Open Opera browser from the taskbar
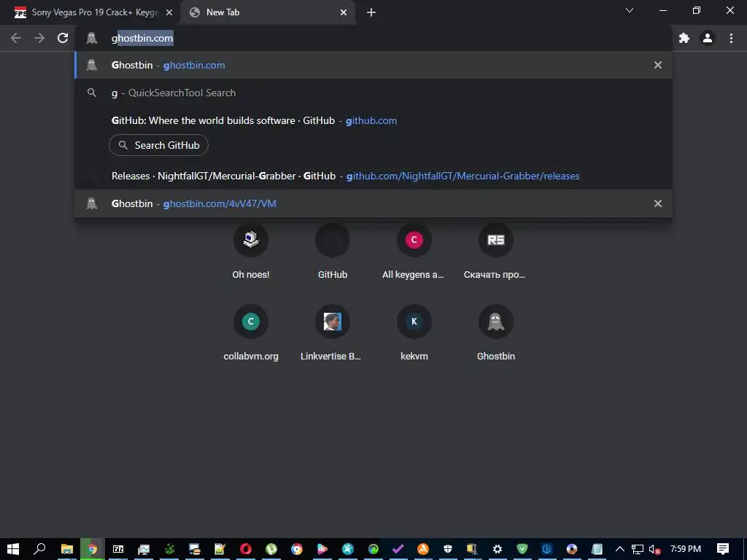The width and height of the screenshot is (747, 560). point(246,549)
